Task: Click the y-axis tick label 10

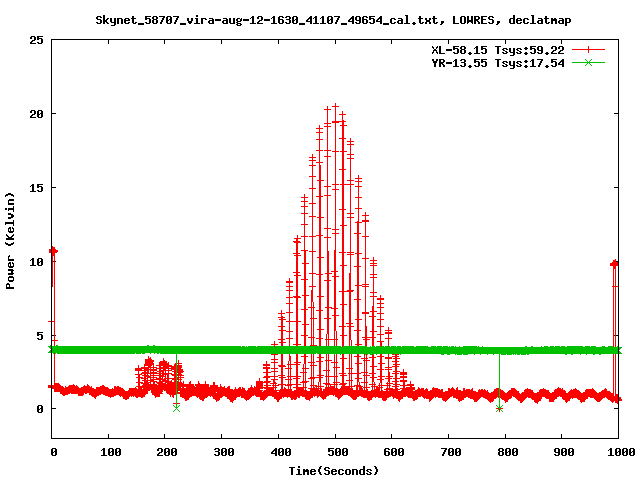Action: [x=36, y=262]
